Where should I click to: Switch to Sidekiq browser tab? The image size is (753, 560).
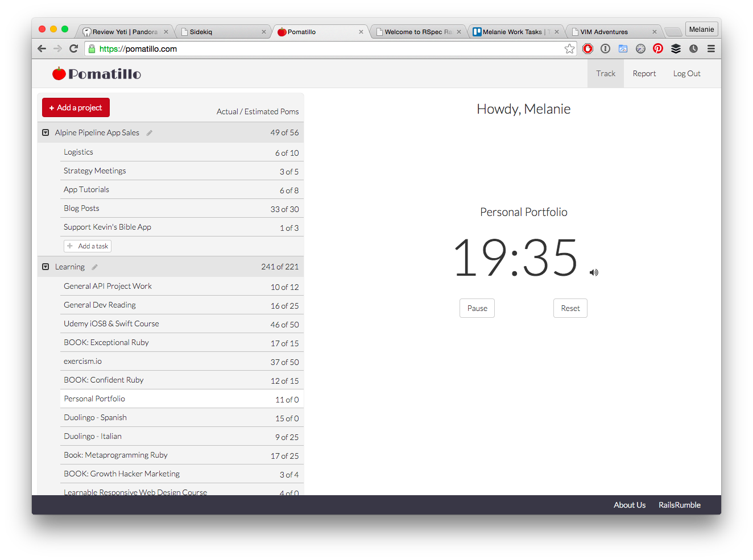(223, 32)
